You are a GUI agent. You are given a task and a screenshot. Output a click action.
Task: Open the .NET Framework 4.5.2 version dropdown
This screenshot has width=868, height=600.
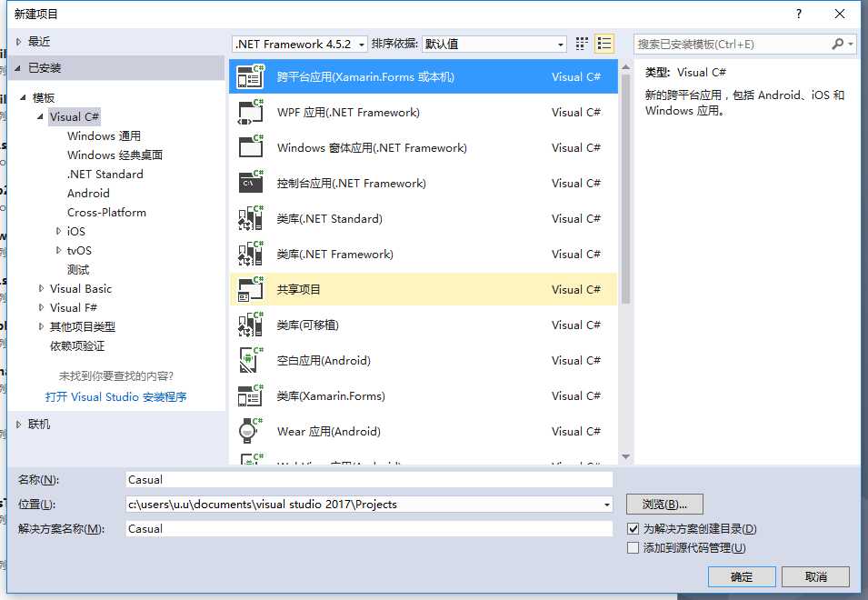point(299,45)
